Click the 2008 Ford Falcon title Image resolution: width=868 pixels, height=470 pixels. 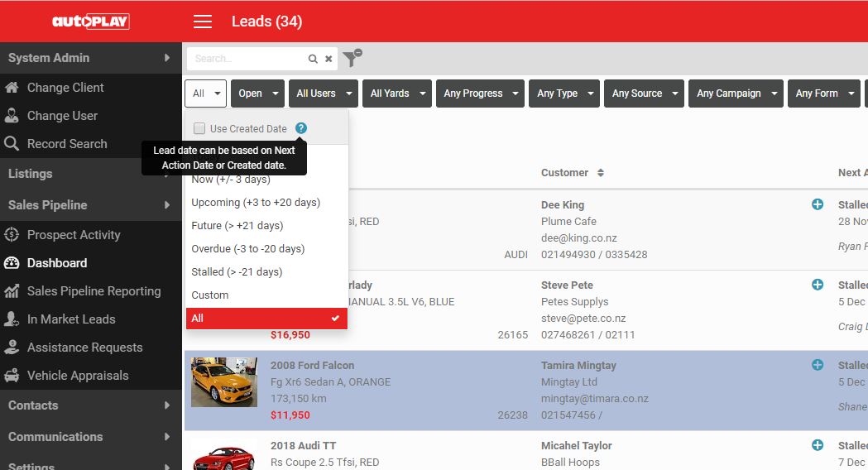312,366
